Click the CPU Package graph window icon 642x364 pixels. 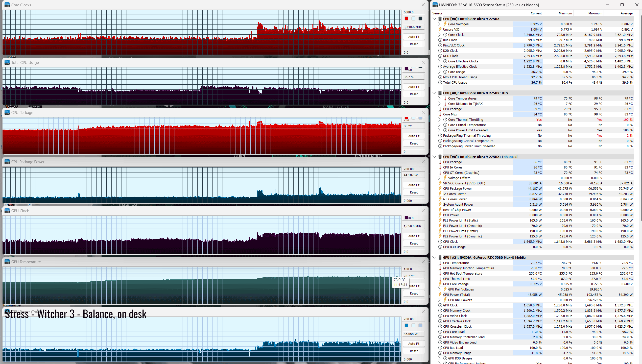(7, 112)
